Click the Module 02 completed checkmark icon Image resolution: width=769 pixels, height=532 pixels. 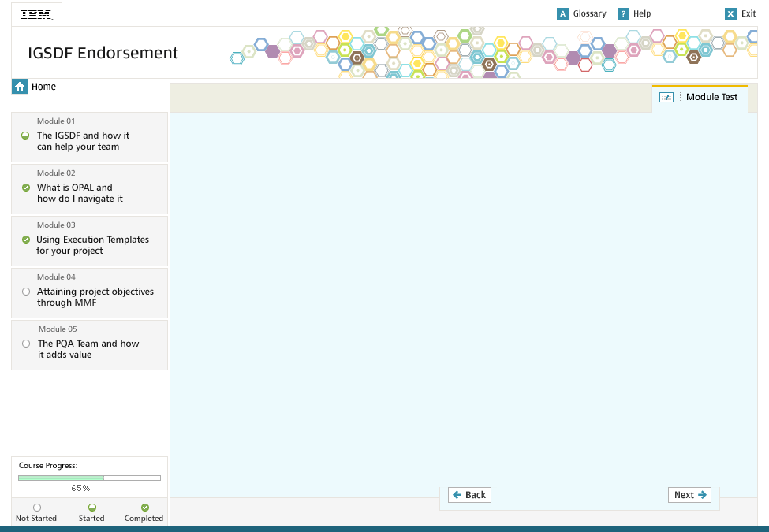click(x=26, y=188)
